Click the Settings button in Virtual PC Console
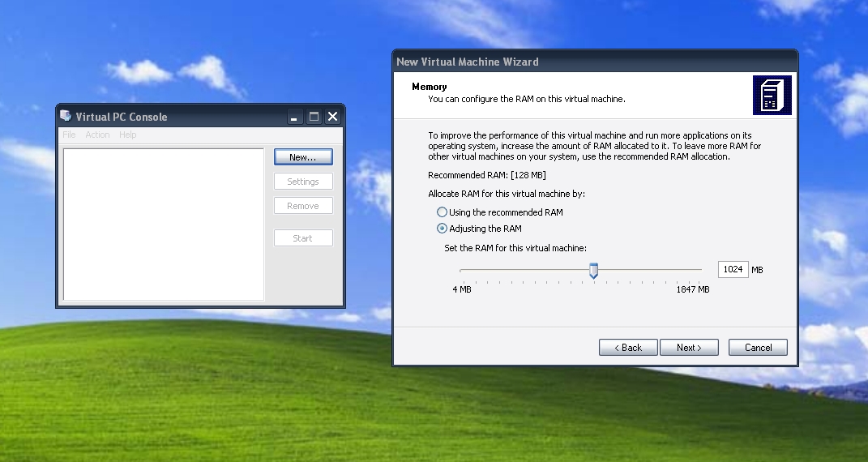Image resolution: width=868 pixels, height=462 pixels. pyautogui.click(x=303, y=182)
